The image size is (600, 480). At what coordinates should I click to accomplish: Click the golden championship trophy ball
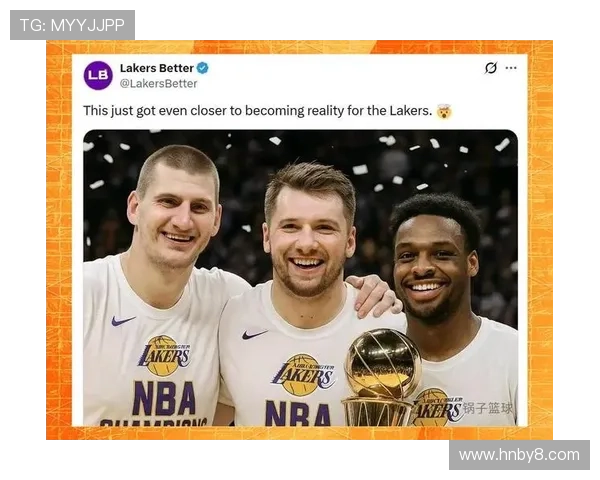tap(383, 362)
